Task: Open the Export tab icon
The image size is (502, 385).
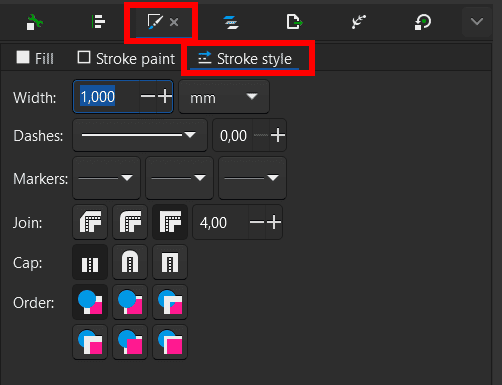Action: coord(294,22)
